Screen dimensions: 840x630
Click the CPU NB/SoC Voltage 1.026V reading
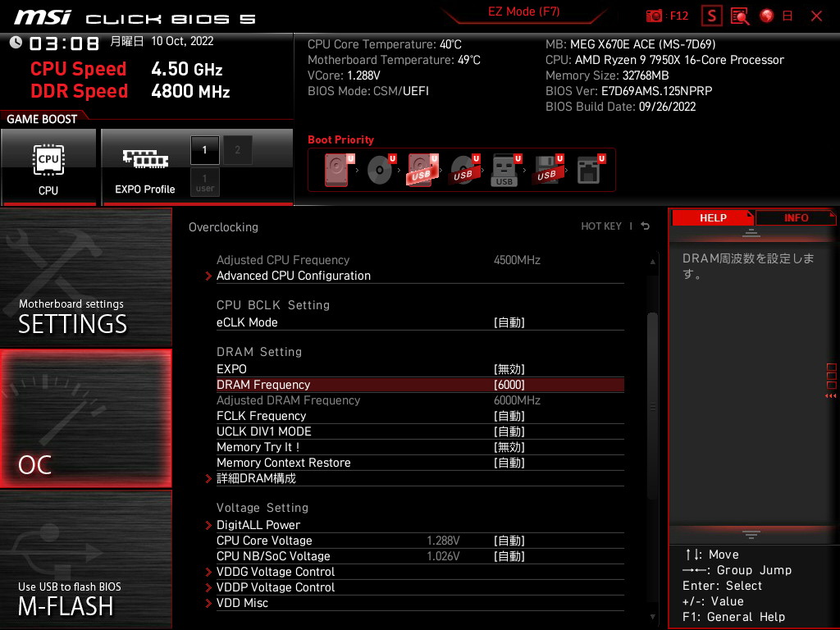click(443, 556)
